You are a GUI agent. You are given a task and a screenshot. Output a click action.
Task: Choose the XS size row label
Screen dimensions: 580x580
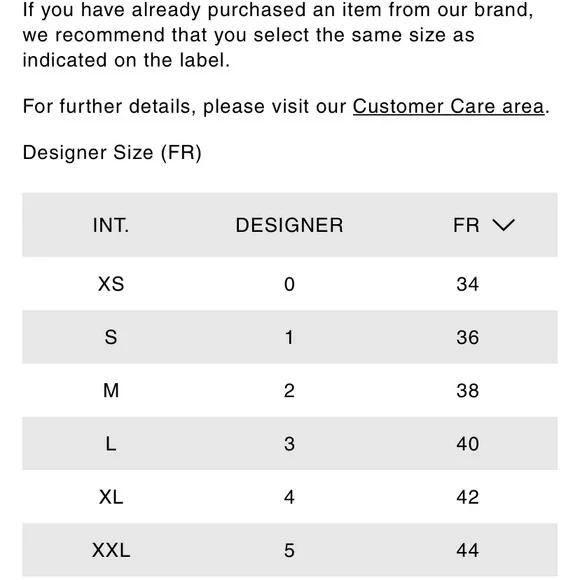pos(111,284)
